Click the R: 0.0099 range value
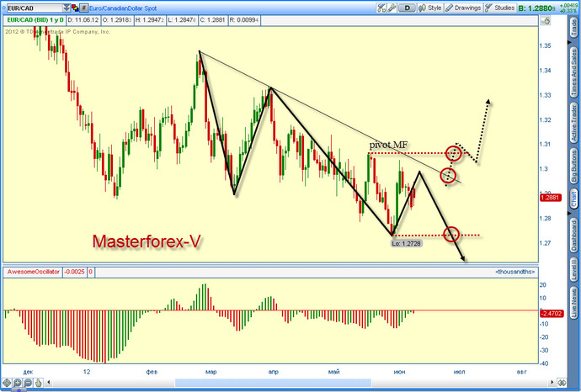This screenshot has height=392, width=581. (244, 20)
